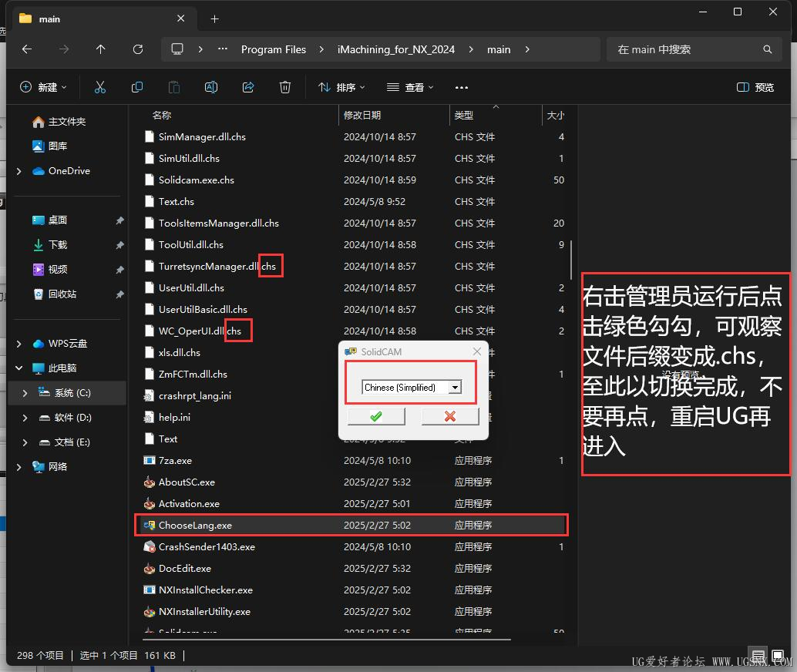
Task: Refresh the main folder view
Action: pos(138,49)
